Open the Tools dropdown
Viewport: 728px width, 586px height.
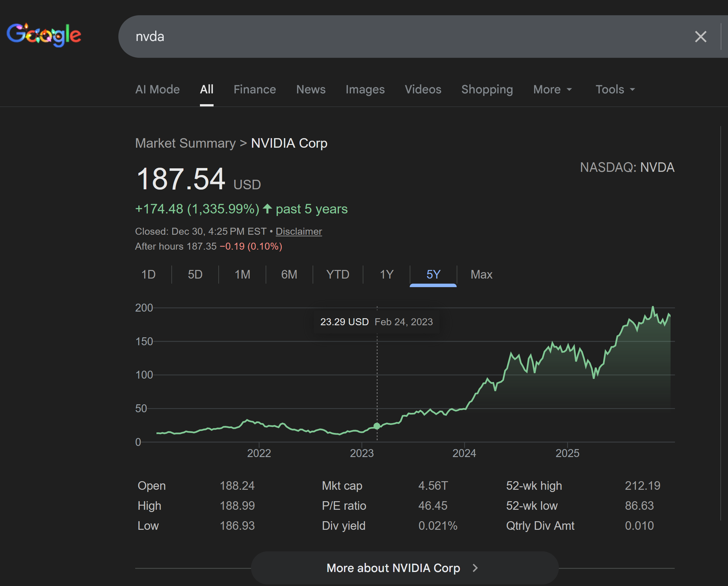coord(615,90)
